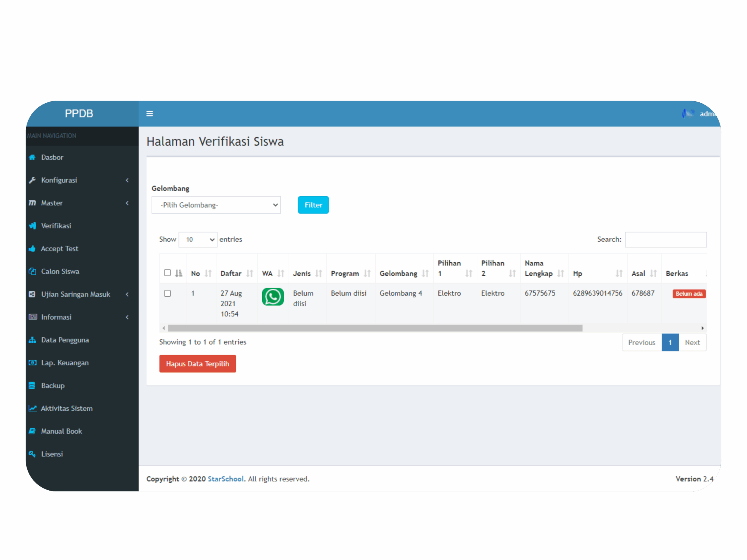Image resolution: width=747 pixels, height=560 pixels.
Task: Click Hapus Data Terpilih button
Action: click(x=198, y=364)
